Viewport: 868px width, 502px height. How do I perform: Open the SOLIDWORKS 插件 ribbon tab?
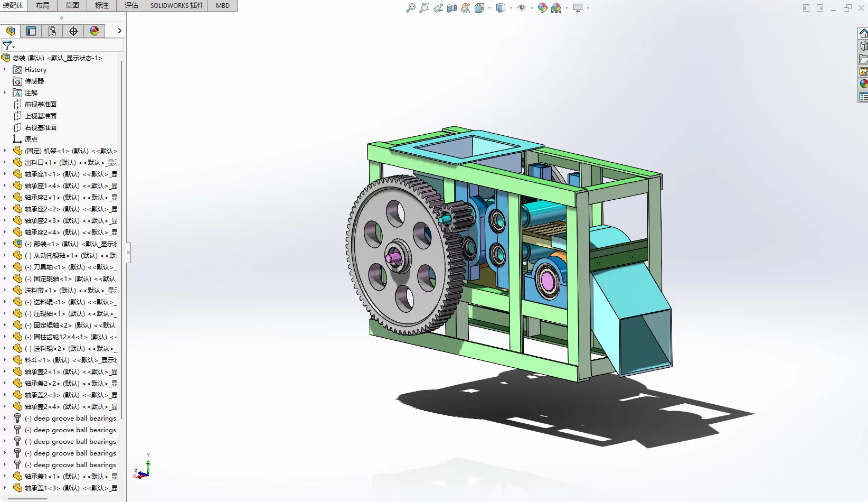tap(177, 5)
